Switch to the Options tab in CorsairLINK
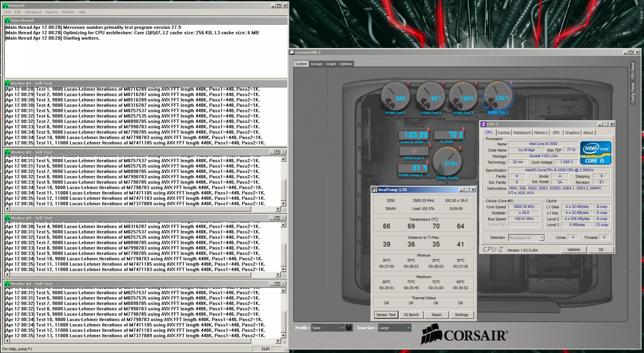The width and height of the screenshot is (644, 353). tap(346, 64)
